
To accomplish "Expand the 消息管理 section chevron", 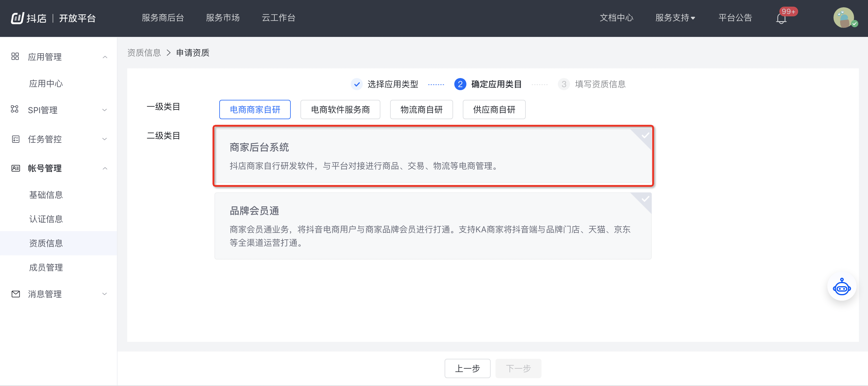I will pos(105,294).
